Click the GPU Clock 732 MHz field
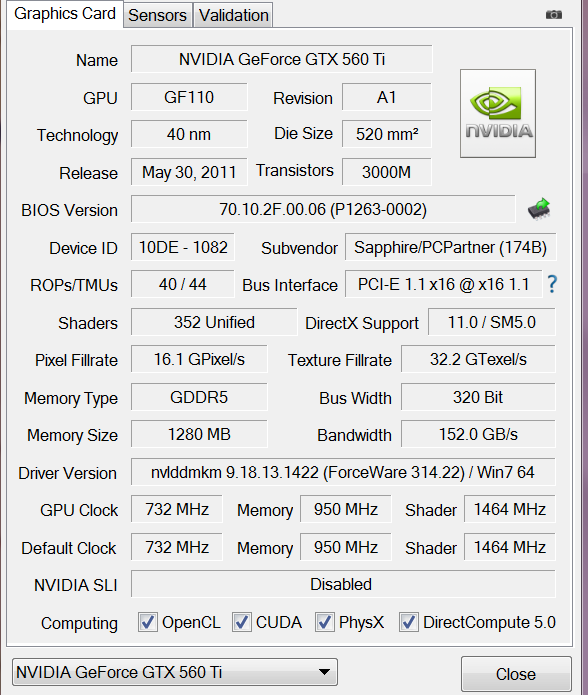588x695 pixels. click(x=176, y=509)
